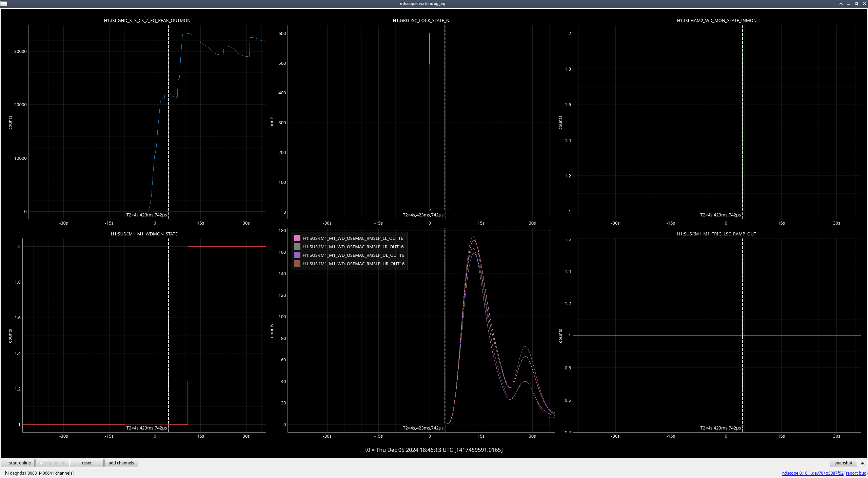This screenshot has width=868, height=478.
Task: Click the brown UR_OUT16 legend swatch
Action: point(297,264)
